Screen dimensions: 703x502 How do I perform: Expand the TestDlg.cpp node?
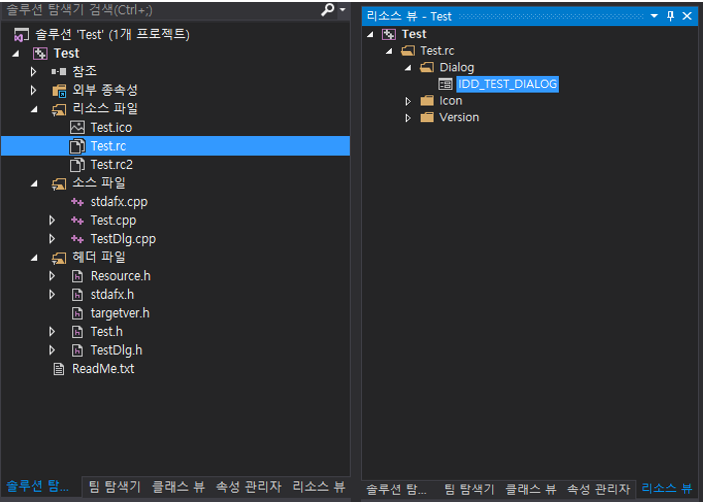(x=52, y=239)
